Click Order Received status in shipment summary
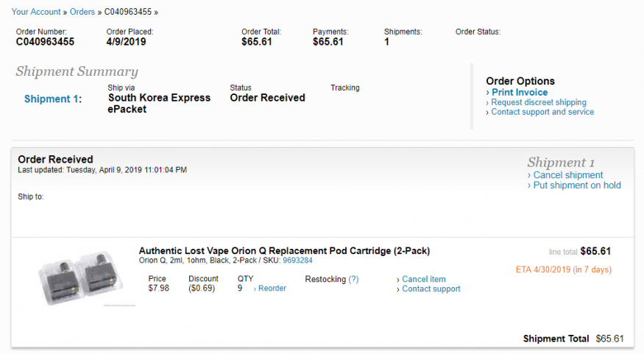Viewport: 644px width, 354px height. click(267, 98)
